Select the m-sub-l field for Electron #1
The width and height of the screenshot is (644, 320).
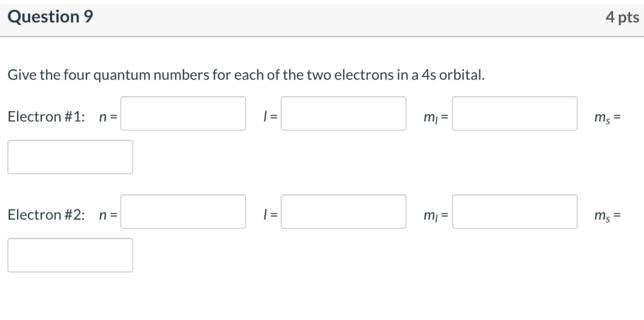coord(515,113)
